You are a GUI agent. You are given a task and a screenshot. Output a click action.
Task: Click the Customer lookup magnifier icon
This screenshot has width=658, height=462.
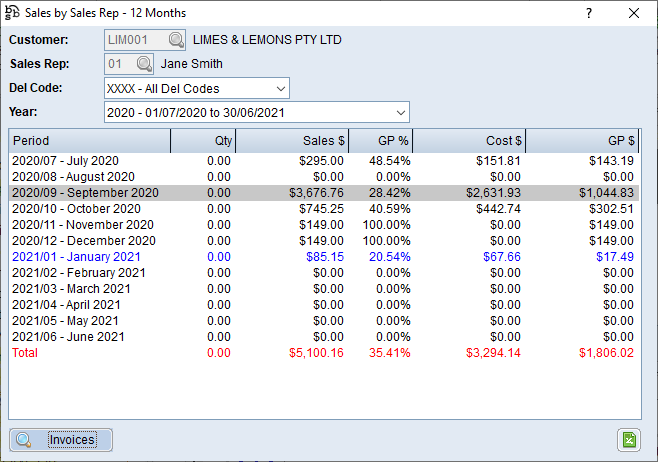(x=176, y=40)
